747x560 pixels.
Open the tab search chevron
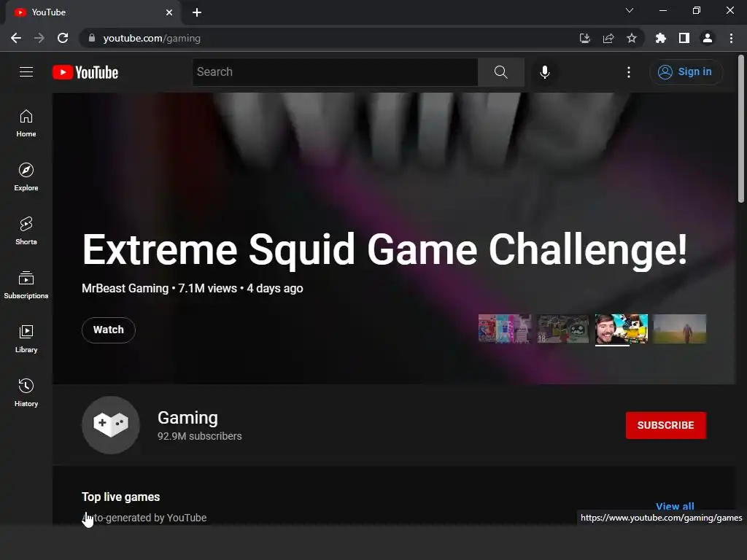[x=629, y=10]
